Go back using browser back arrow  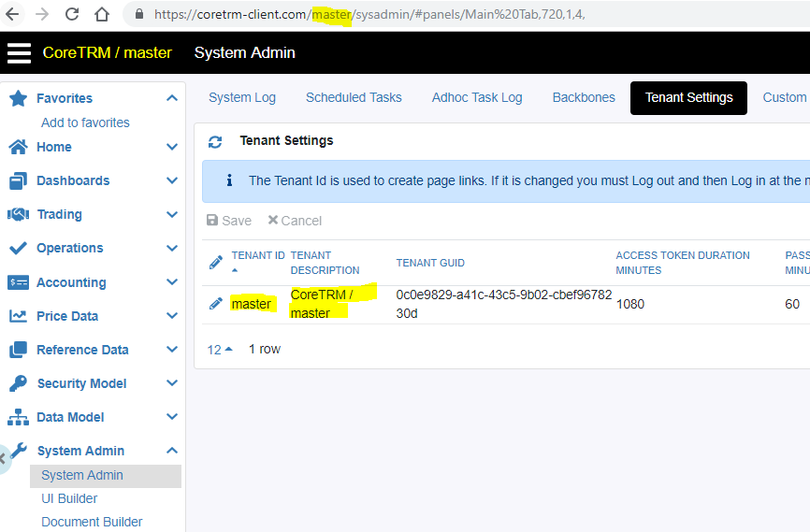point(12,14)
